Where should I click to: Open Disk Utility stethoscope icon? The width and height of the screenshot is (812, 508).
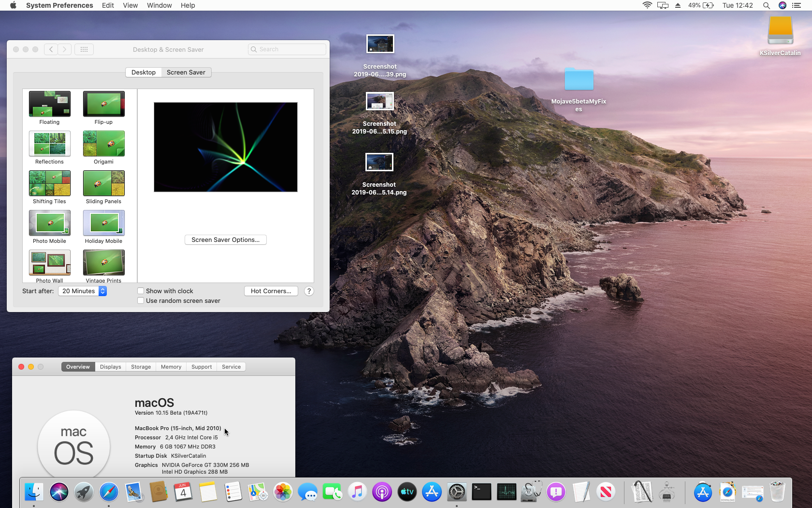point(531,493)
